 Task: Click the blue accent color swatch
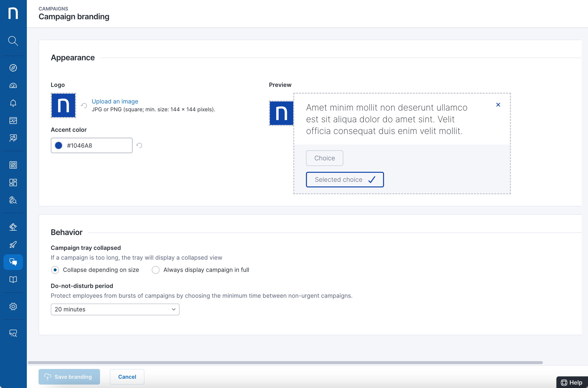coord(59,145)
